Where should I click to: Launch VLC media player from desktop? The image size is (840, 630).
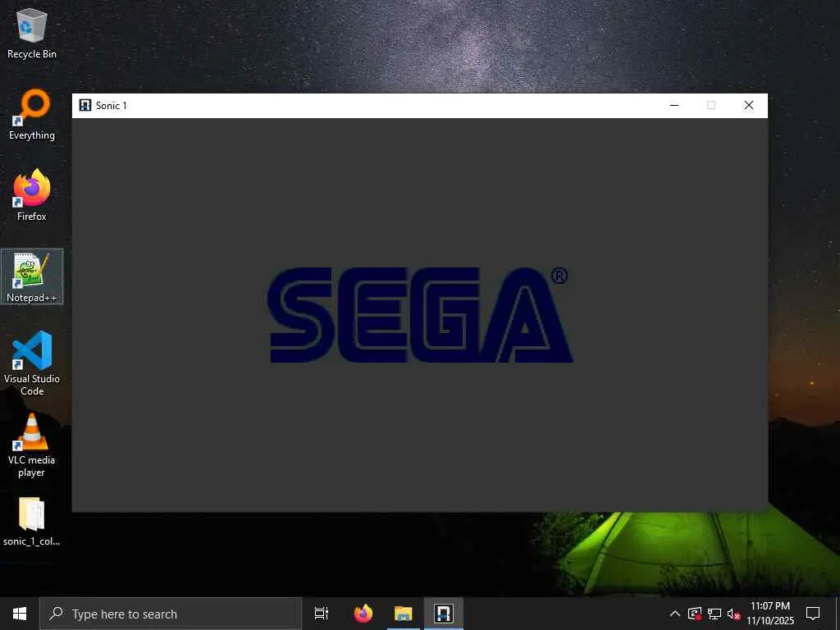pyautogui.click(x=32, y=445)
